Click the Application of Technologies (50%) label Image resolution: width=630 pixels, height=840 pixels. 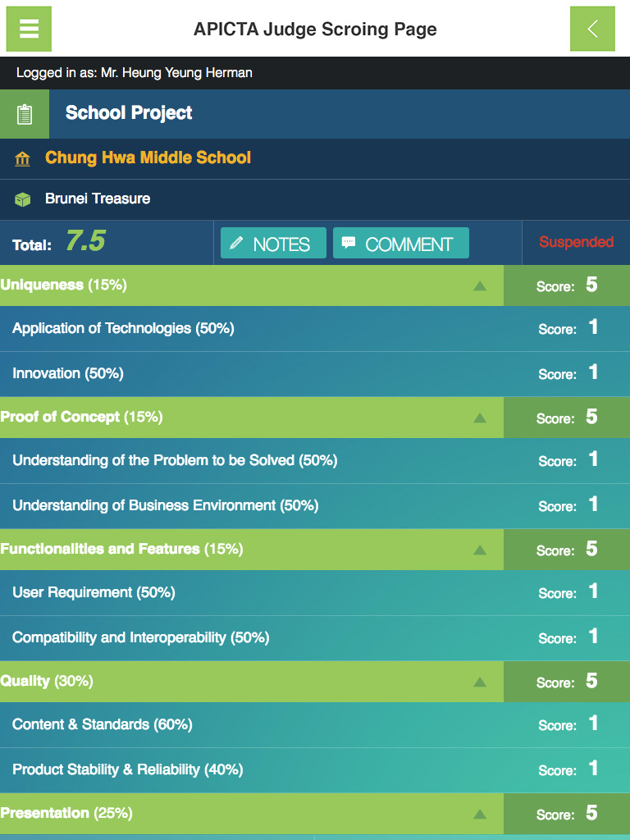[123, 328]
